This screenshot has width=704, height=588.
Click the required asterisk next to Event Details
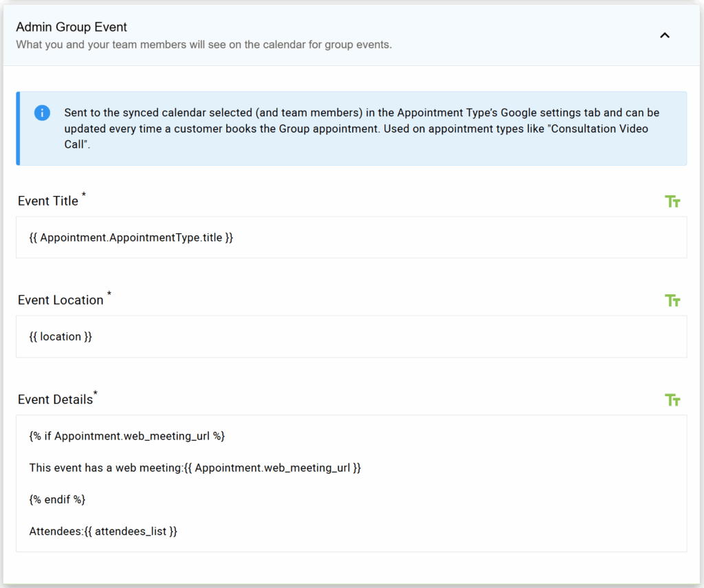[95, 393]
